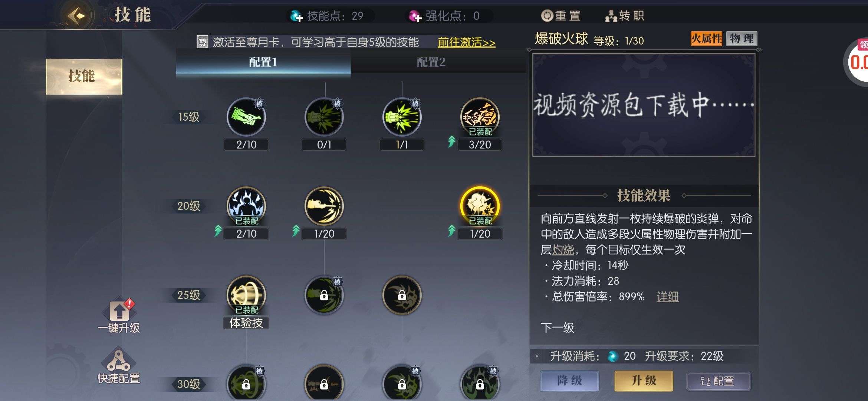
Task: Select the blue flame aura skill 2/10
Action: pyautogui.click(x=246, y=206)
